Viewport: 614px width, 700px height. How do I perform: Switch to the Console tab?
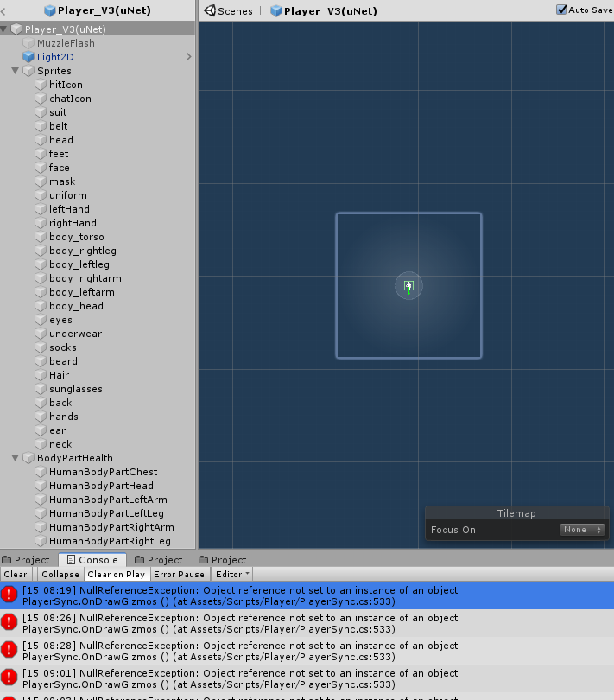coord(92,560)
